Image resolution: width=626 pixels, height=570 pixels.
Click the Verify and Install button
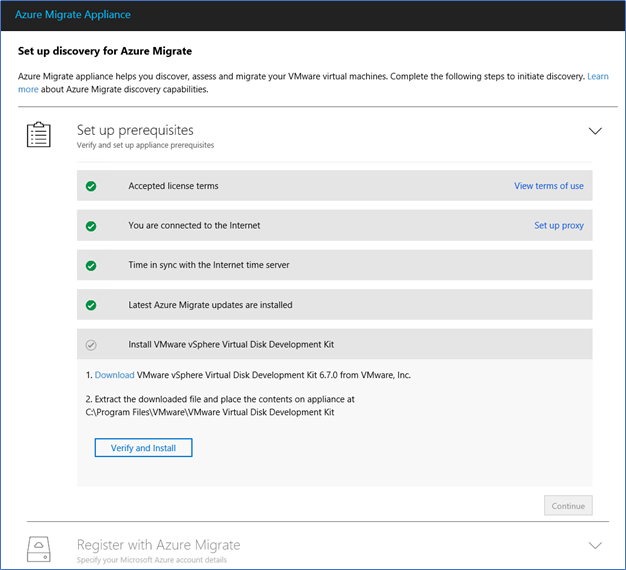pyautogui.click(x=143, y=447)
